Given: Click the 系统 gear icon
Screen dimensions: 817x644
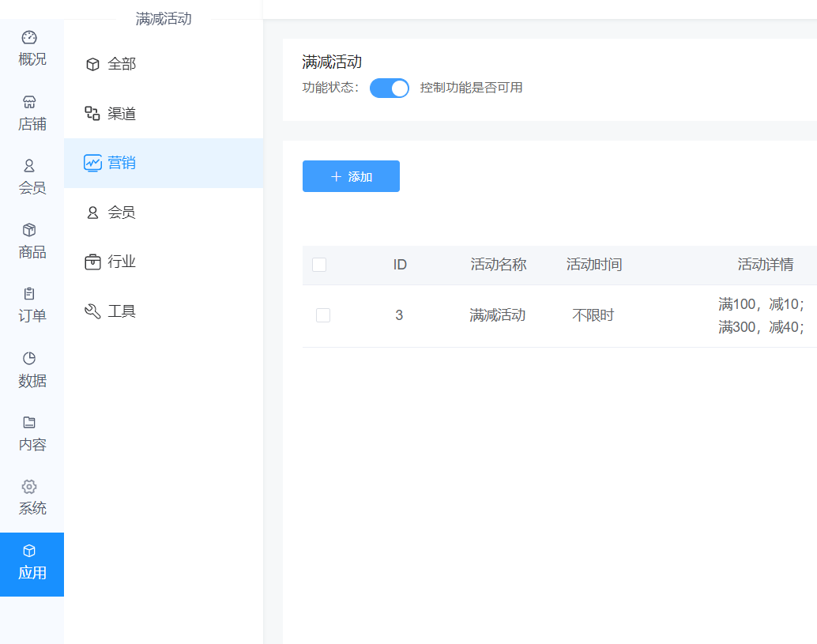Looking at the screenshot, I should pyautogui.click(x=29, y=486).
